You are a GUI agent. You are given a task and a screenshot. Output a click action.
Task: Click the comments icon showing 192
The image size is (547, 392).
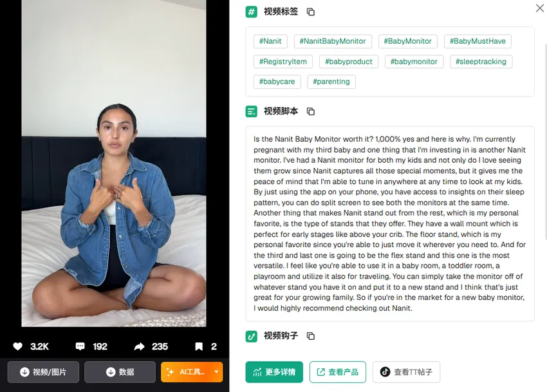[80, 346]
